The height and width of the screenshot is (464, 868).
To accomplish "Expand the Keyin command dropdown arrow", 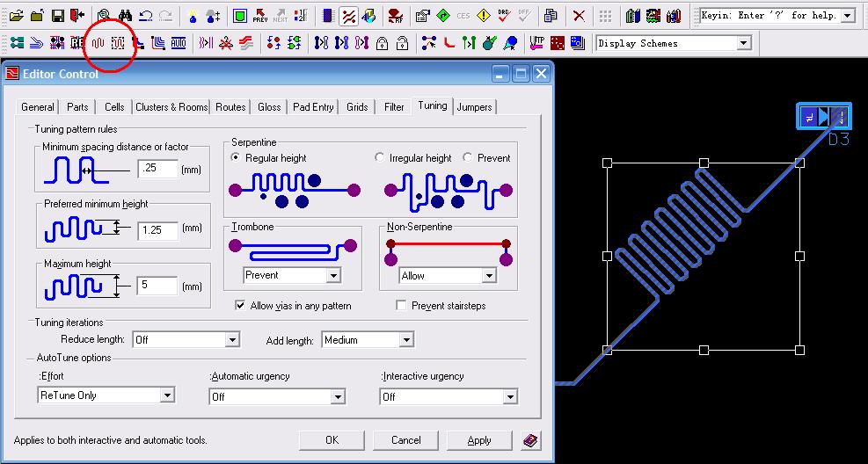I will pos(848,16).
